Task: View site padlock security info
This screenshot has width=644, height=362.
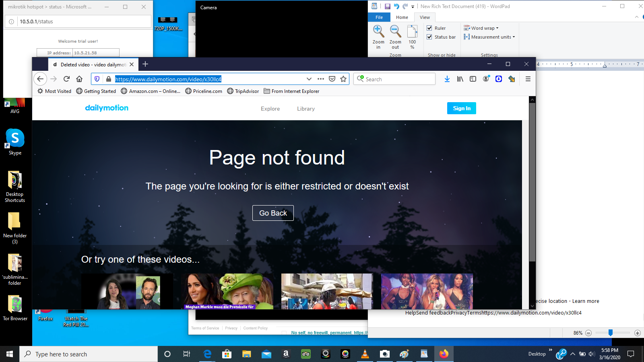Action: (x=108, y=79)
